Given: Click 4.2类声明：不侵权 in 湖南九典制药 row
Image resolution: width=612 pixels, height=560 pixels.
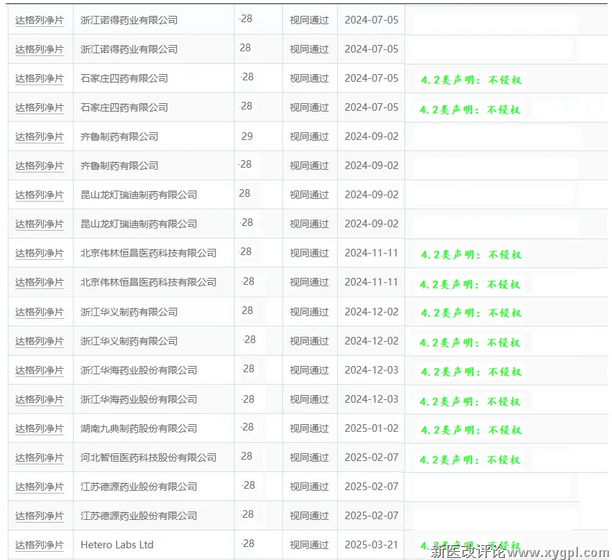Looking at the screenshot, I should [x=471, y=430].
